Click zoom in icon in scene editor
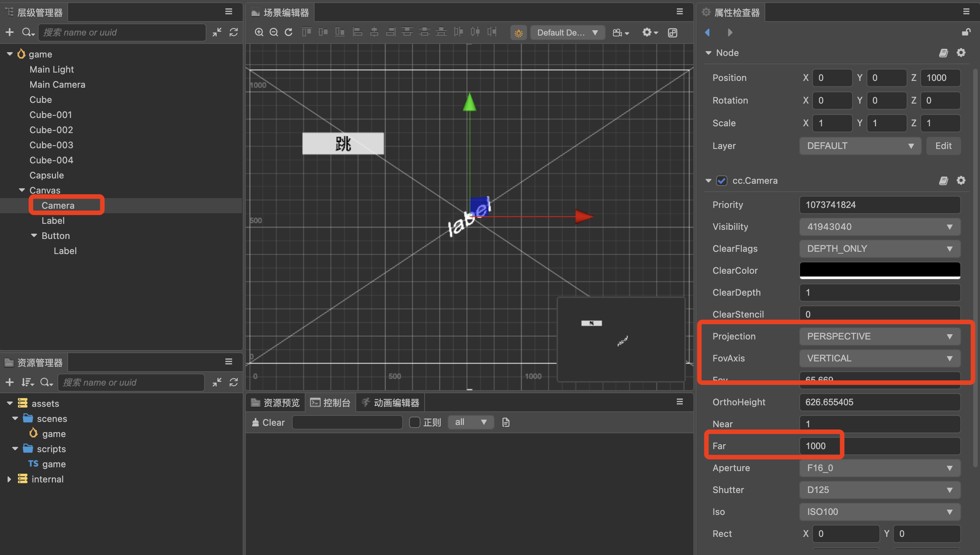Viewport: 980px width, 555px height. [259, 33]
